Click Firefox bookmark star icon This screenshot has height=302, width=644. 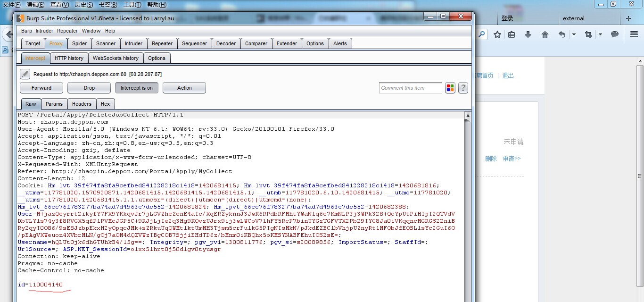(497, 34)
